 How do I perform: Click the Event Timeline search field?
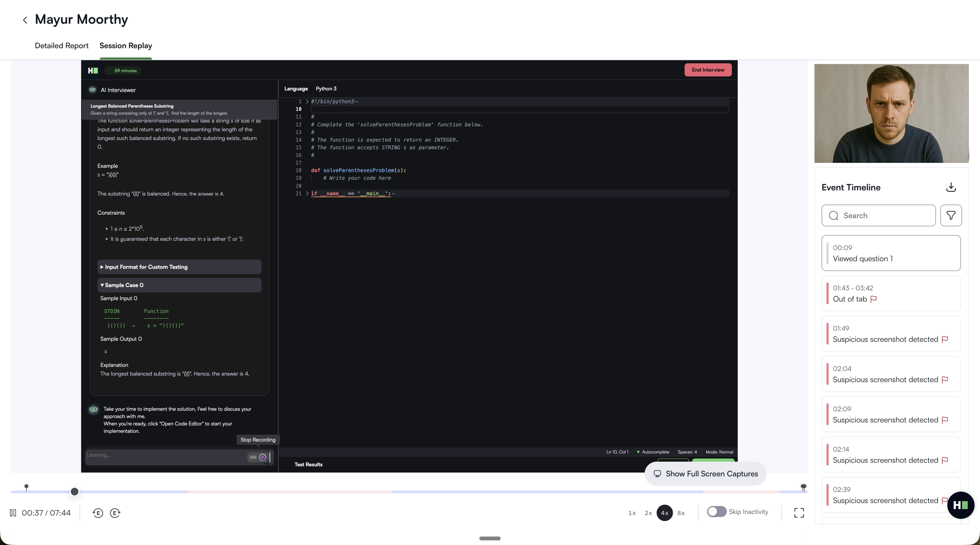click(878, 215)
